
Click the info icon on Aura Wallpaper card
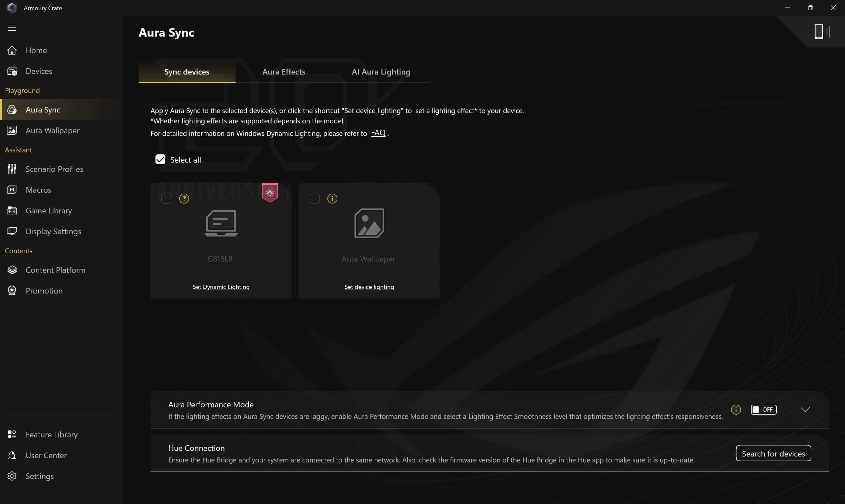(x=332, y=198)
